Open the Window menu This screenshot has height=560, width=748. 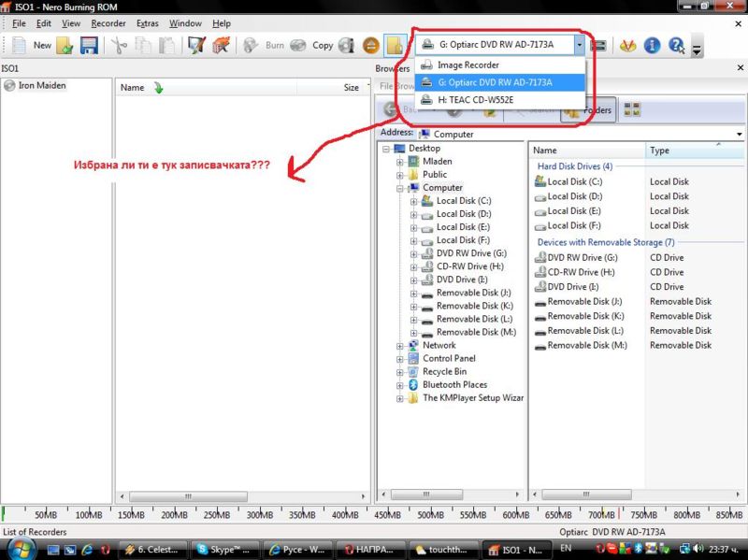185,23
